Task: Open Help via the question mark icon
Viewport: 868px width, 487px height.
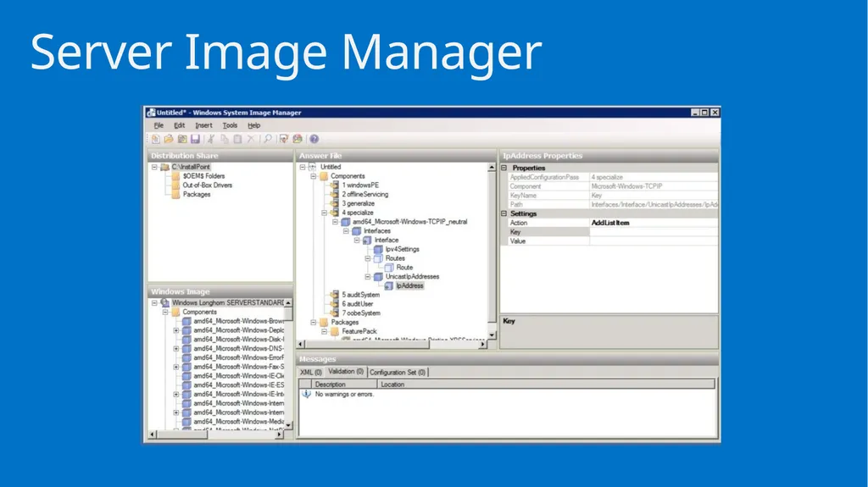Action: point(314,139)
